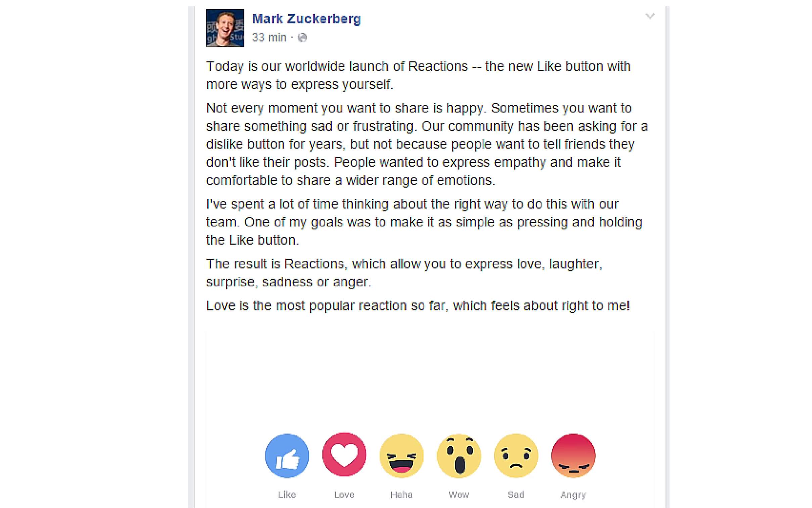The width and height of the screenshot is (812, 508).
Task: Click the Like label under the reactions
Action: click(x=287, y=494)
